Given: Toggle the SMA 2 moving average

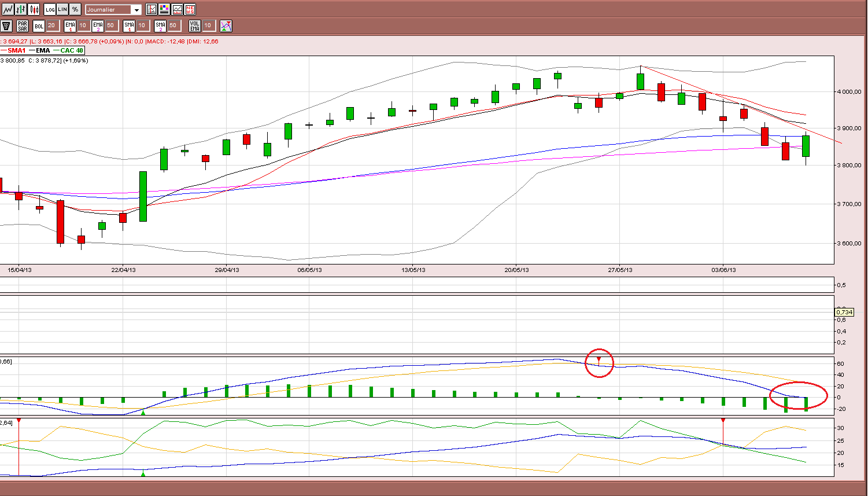Looking at the screenshot, I should pos(160,25).
